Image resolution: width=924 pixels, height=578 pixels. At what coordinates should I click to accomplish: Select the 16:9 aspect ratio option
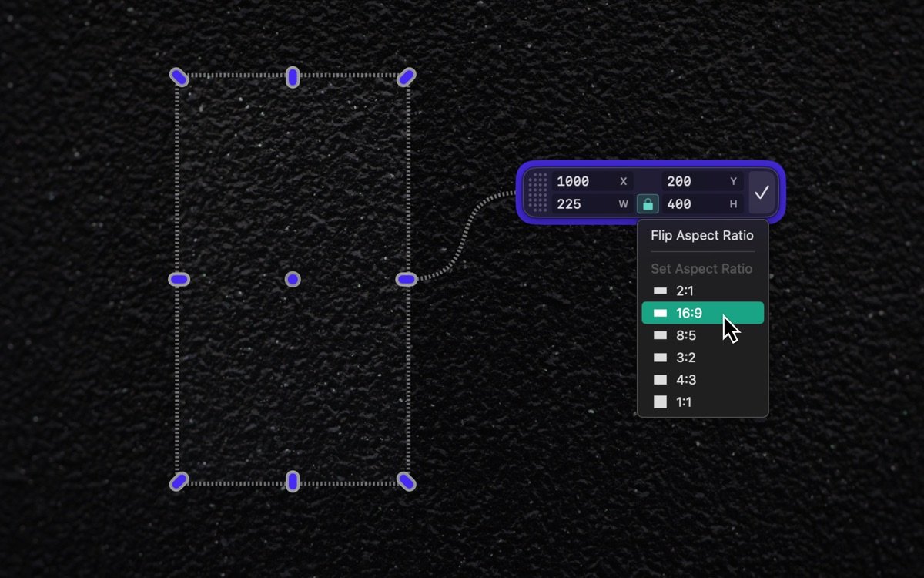pyautogui.click(x=702, y=313)
